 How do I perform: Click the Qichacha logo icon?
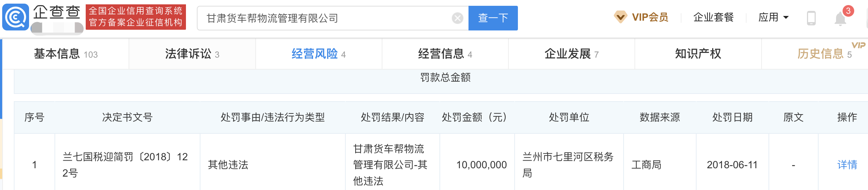coord(16,17)
